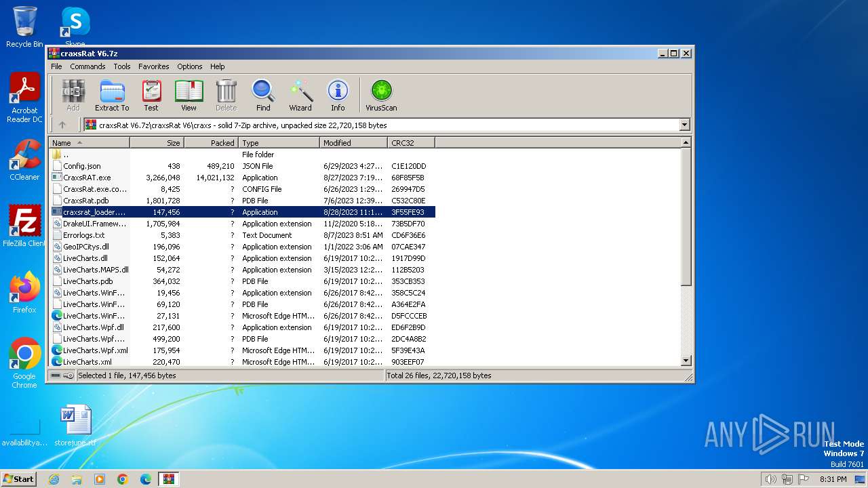The image size is (868, 488).
Task: Select CraxsRAT.exe file row
Action: click(242, 178)
